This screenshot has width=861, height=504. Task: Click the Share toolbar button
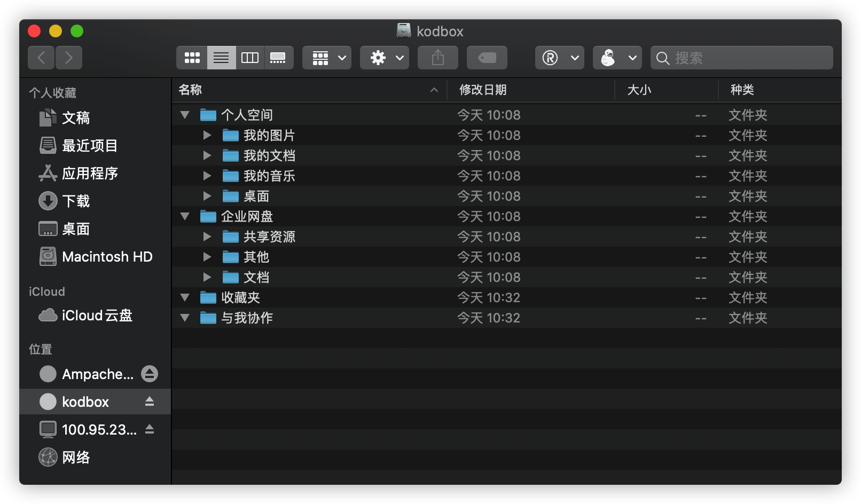point(438,58)
